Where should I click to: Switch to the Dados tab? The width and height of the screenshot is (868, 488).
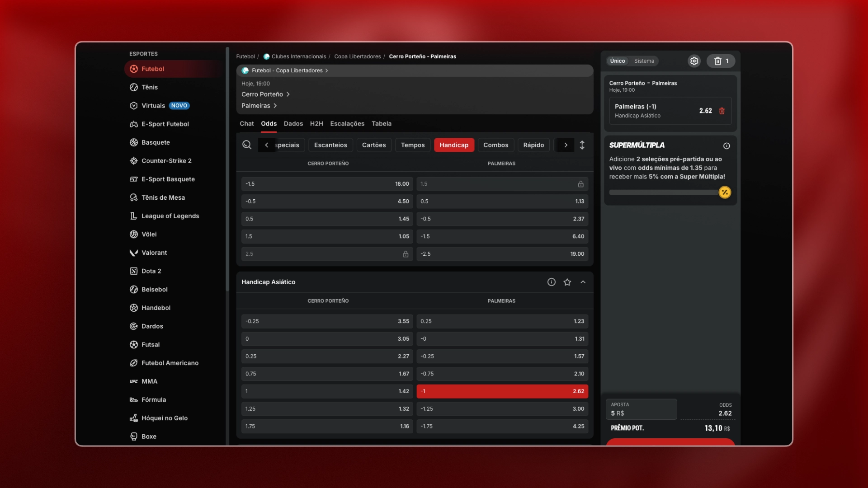tap(293, 124)
